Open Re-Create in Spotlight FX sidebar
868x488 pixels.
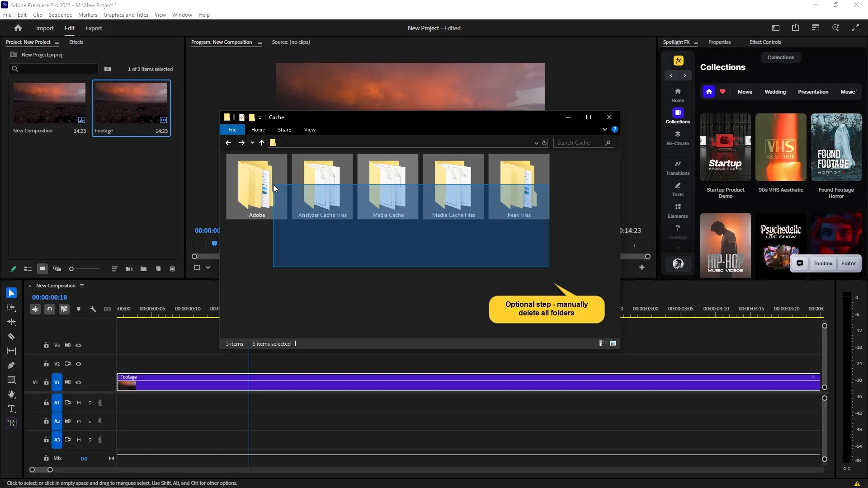point(678,138)
